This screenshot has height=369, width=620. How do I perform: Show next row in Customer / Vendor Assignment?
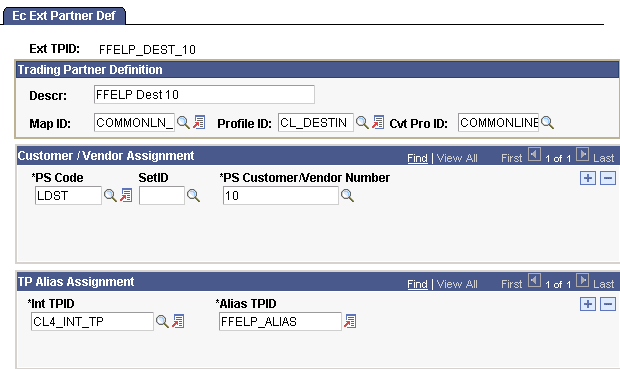(582, 154)
